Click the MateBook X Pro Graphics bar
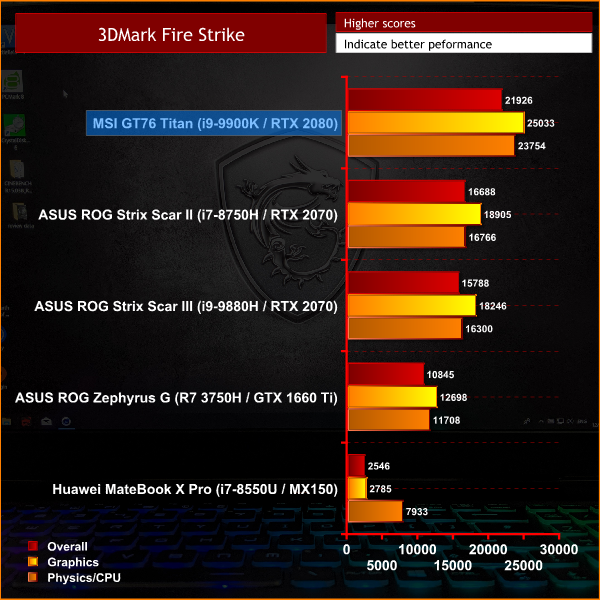 click(x=358, y=489)
